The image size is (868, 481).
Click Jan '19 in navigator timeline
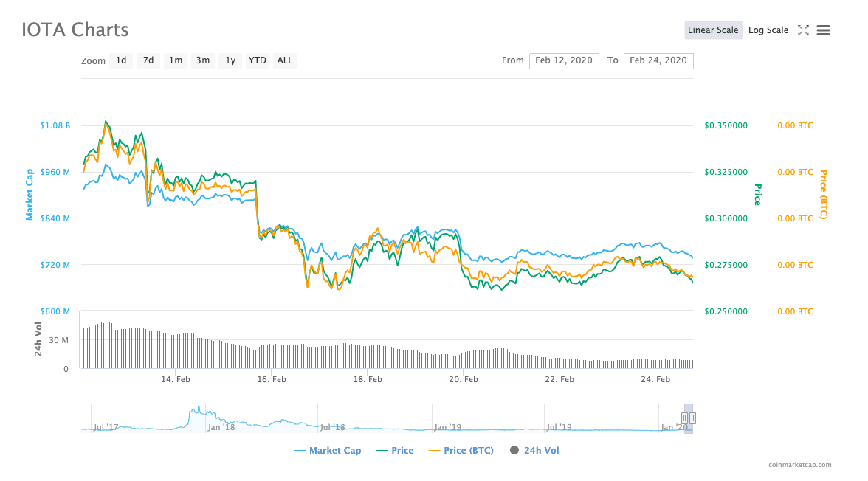[x=447, y=427]
